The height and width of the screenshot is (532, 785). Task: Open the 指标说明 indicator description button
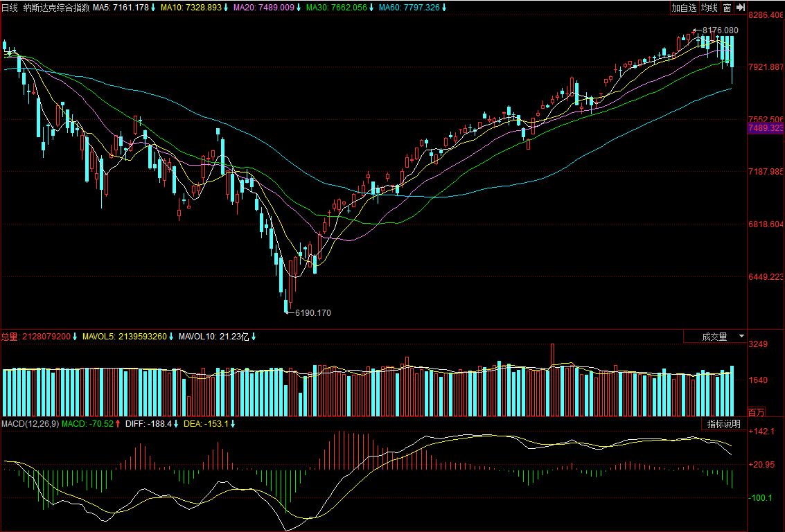click(723, 424)
